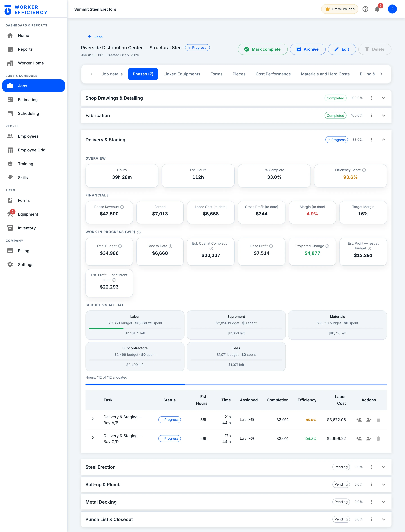Open Estimating in sidebar
The image size is (405, 532).
33,100
